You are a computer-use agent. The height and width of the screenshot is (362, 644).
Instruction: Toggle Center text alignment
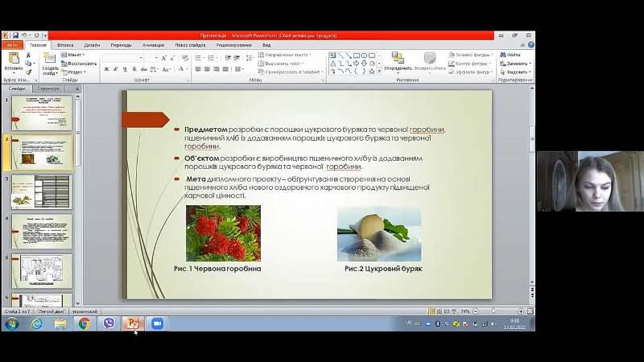208,69
